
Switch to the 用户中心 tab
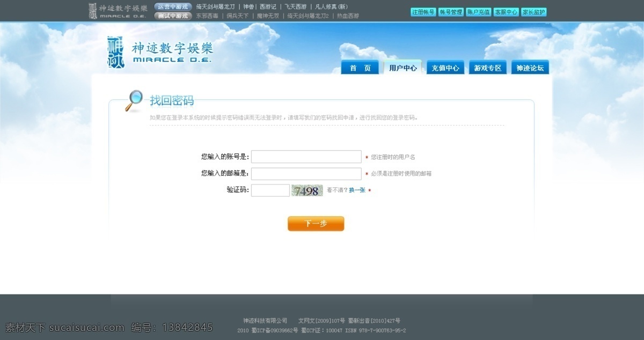click(x=402, y=68)
